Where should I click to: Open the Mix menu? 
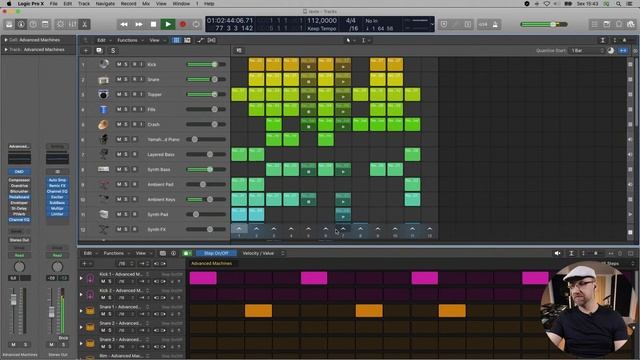pos(146,4)
